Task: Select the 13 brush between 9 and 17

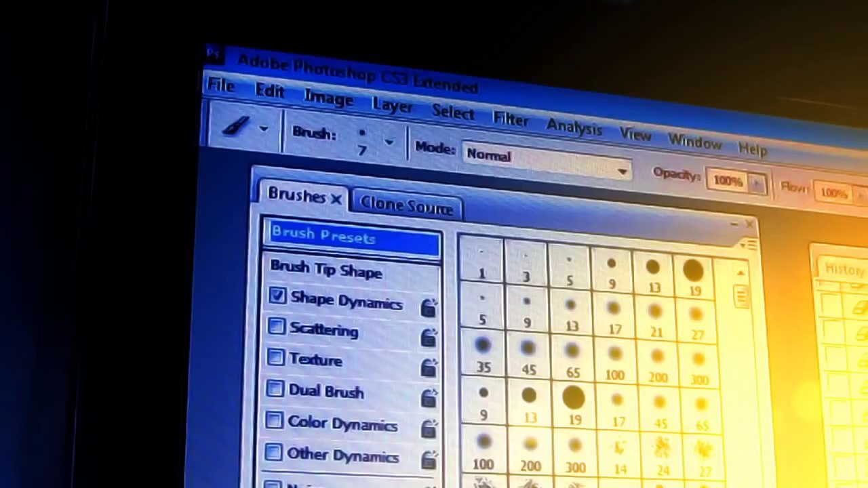Action: click(x=572, y=316)
